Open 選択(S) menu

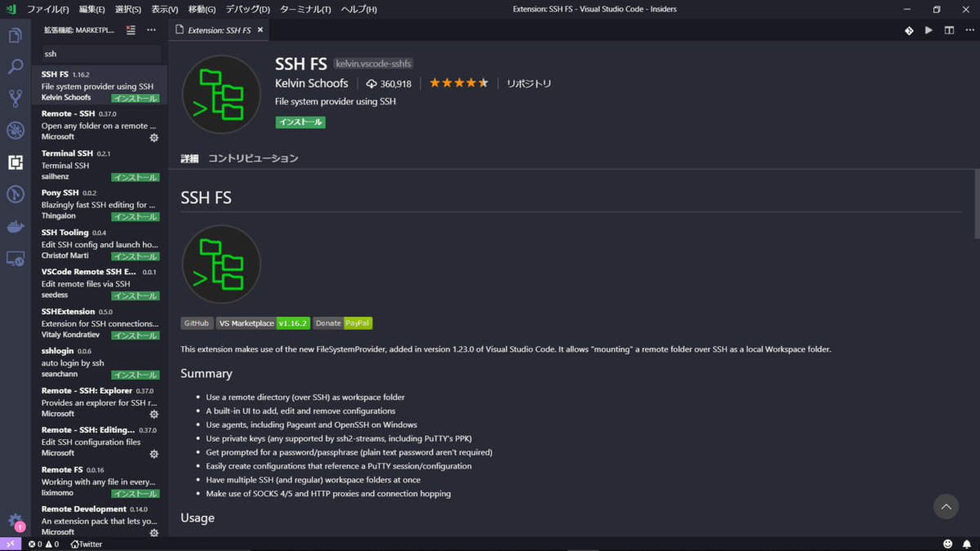point(127,9)
